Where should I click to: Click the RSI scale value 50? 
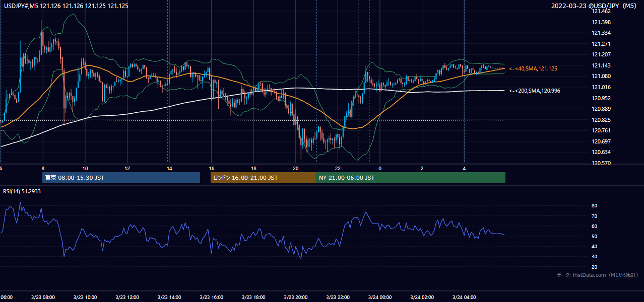click(595, 236)
